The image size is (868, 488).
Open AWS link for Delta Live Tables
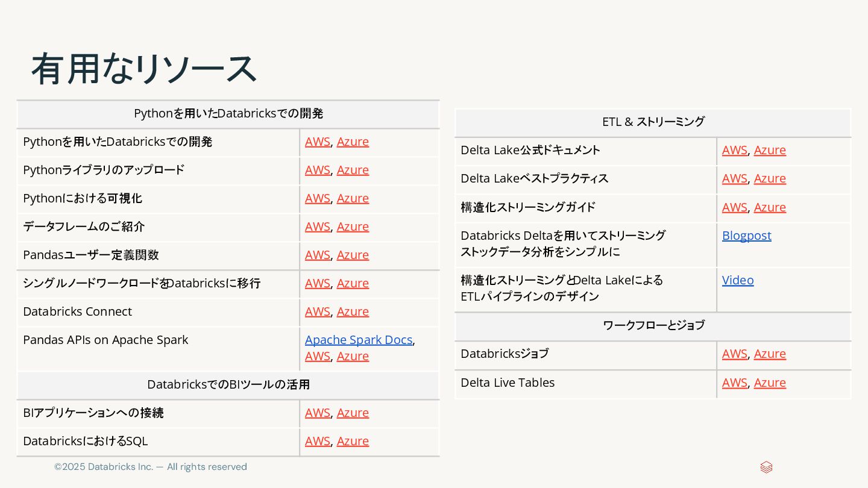point(735,383)
